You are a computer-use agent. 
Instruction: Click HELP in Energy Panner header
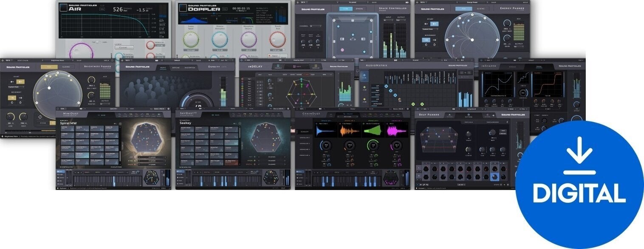(x=525, y=2)
